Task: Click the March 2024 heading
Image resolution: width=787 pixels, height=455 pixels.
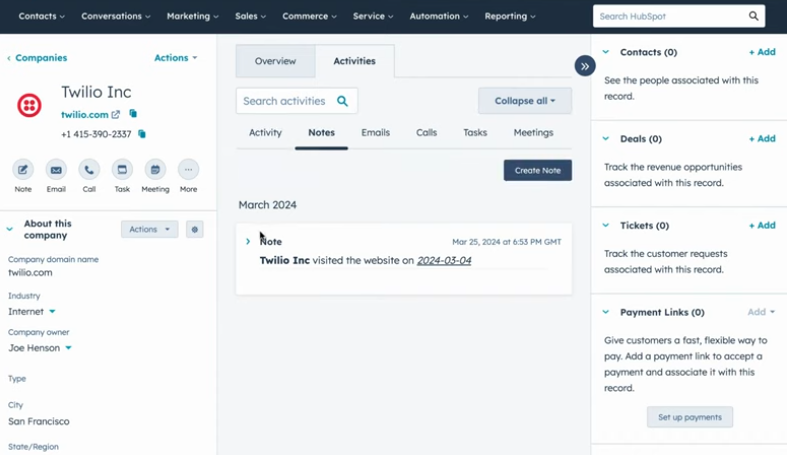Action: [268, 205]
